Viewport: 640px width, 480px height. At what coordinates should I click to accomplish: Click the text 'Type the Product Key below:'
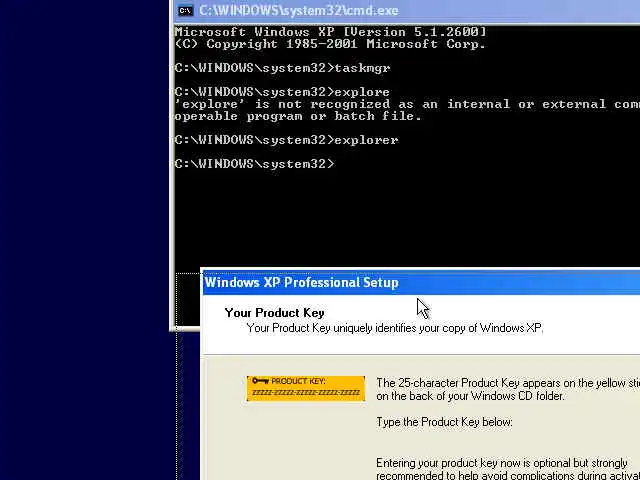(x=444, y=422)
